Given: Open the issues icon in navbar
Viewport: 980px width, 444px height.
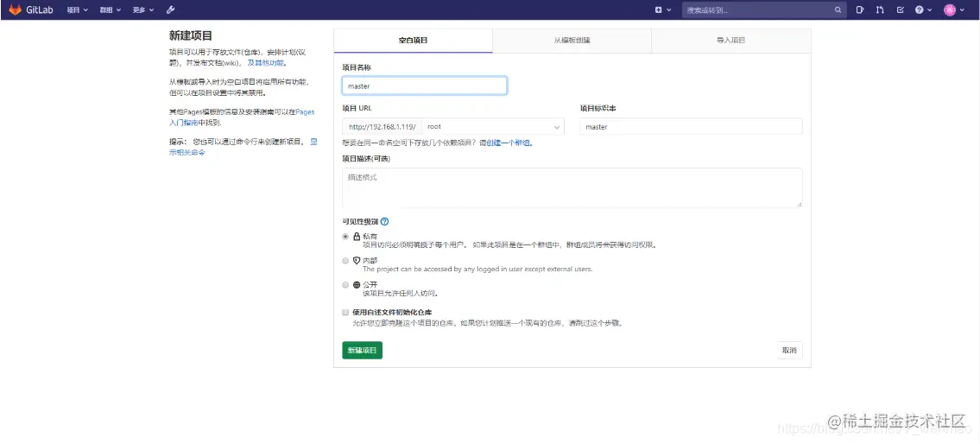Looking at the screenshot, I should (860, 10).
